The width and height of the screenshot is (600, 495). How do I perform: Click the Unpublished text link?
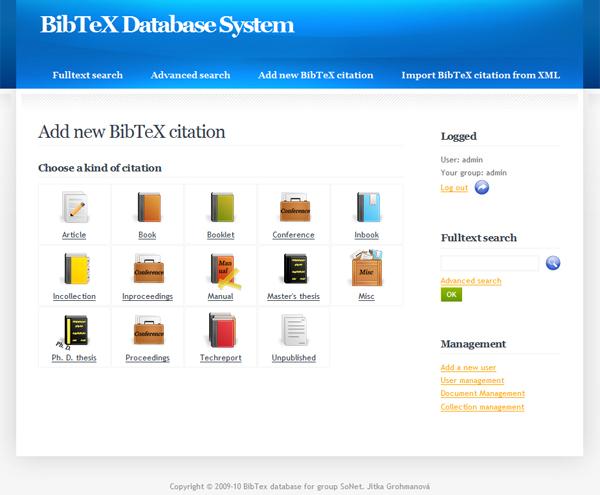coord(293,358)
